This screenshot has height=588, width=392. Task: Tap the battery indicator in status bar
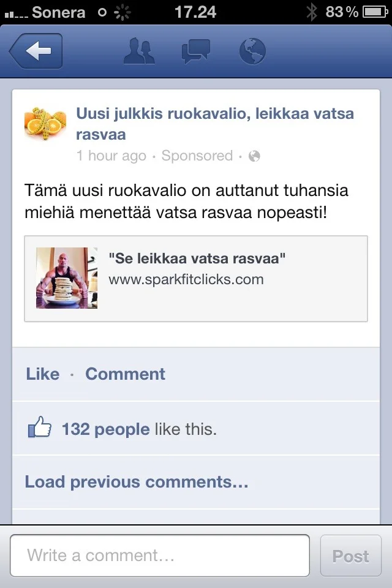click(x=375, y=12)
